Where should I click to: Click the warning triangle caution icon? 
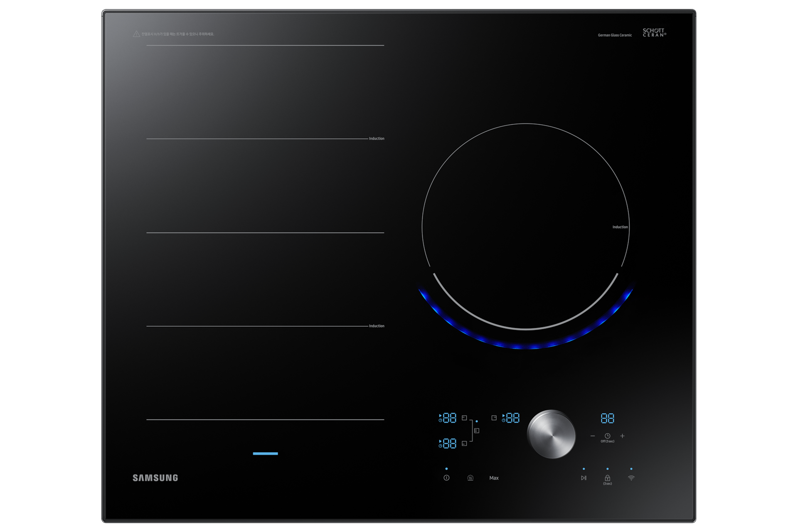tap(136, 34)
